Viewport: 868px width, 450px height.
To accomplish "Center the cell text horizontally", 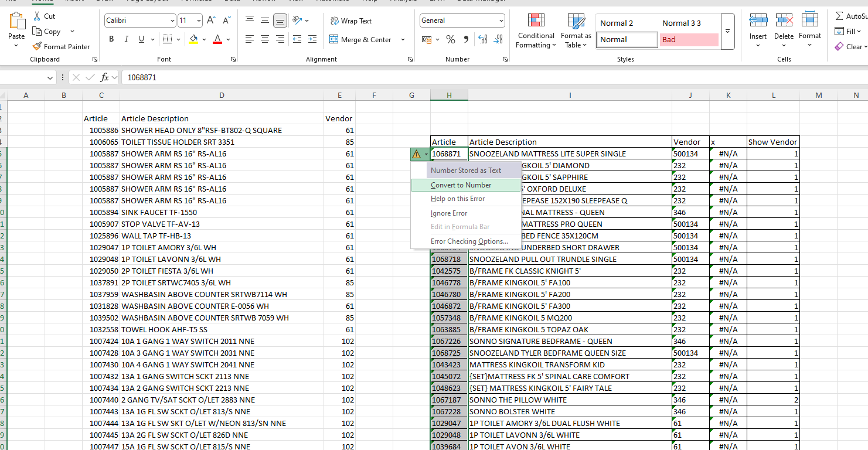I will point(265,39).
